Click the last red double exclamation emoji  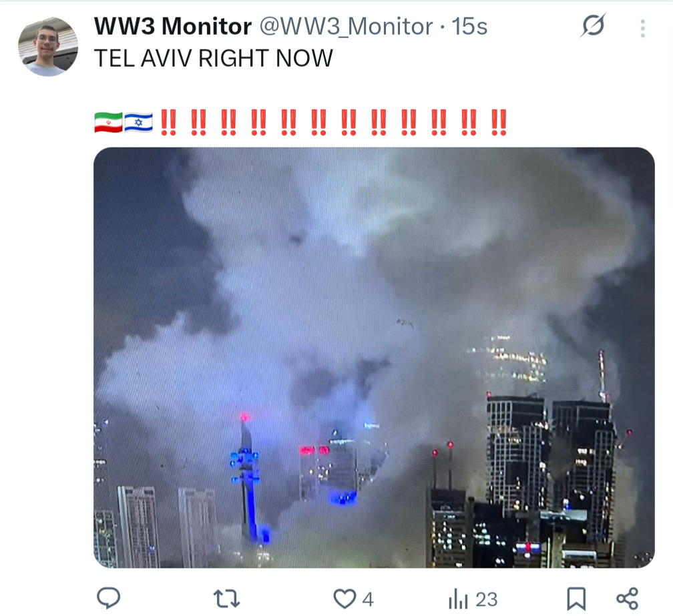(499, 123)
